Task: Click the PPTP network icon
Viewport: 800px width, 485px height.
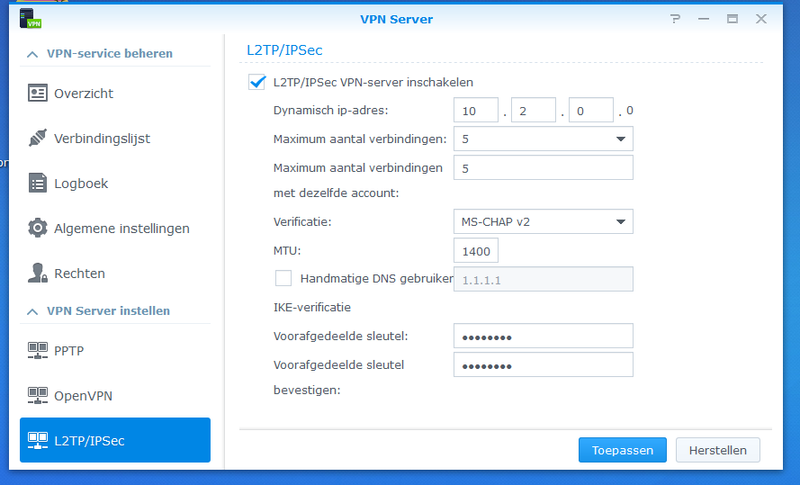Action: (x=38, y=351)
